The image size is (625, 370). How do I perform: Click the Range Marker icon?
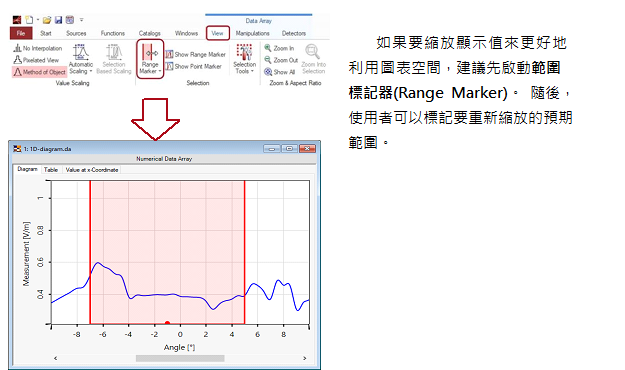150,52
